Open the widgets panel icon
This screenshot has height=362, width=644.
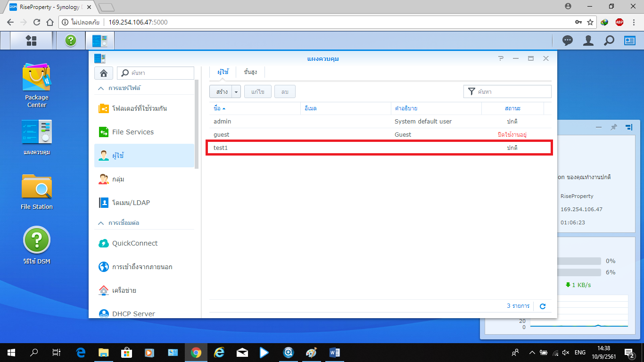[x=630, y=41]
